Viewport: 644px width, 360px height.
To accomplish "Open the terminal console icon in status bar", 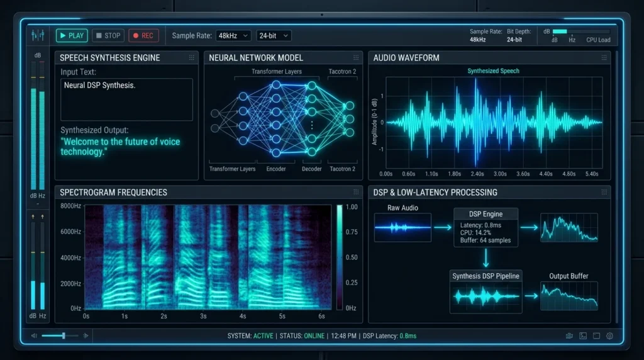I will coord(583,335).
